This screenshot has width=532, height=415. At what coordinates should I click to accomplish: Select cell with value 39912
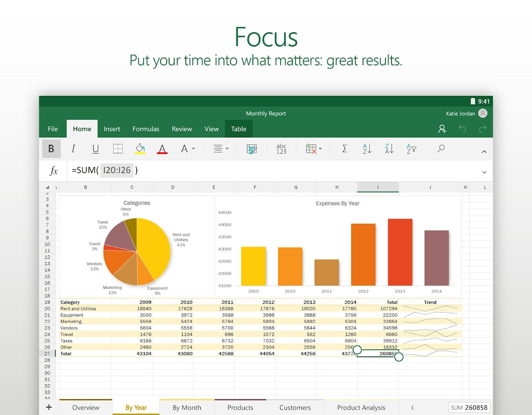(378, 341)
